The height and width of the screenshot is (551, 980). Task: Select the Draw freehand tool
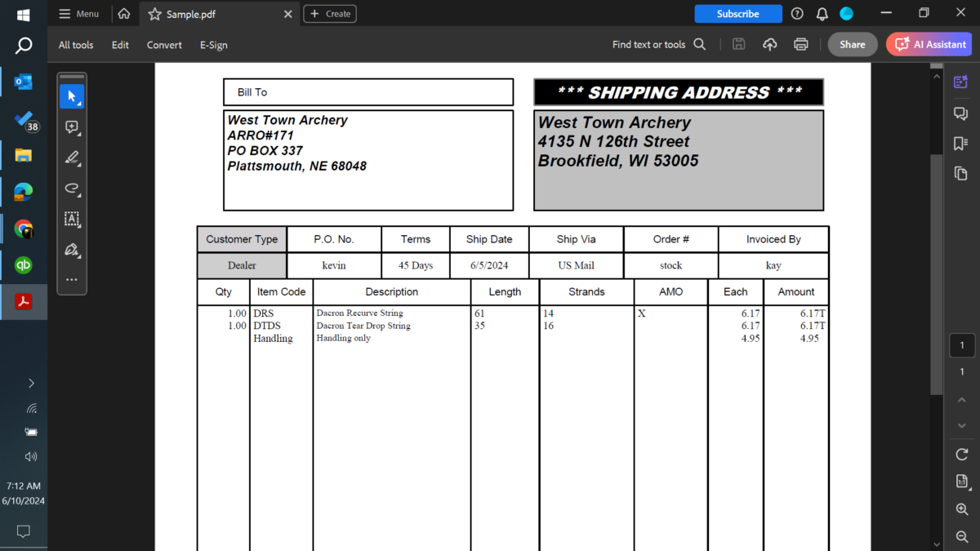pos(72,189)
